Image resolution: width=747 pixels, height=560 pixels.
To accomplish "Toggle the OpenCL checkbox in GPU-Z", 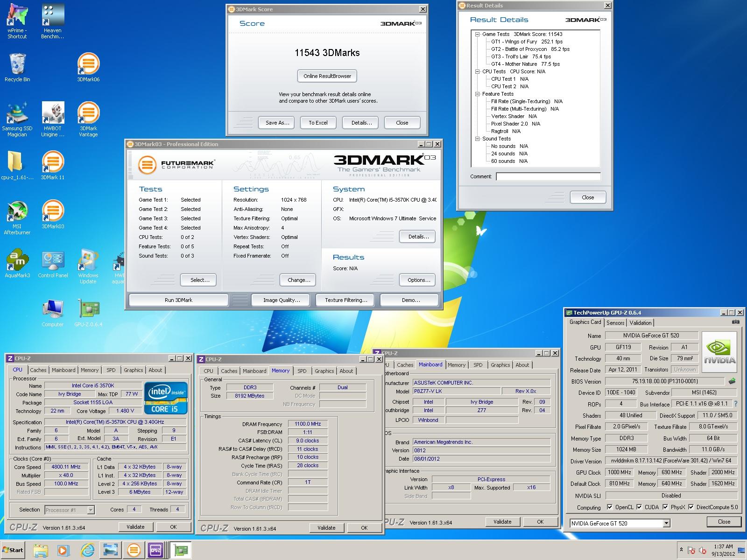I will 609,507.
